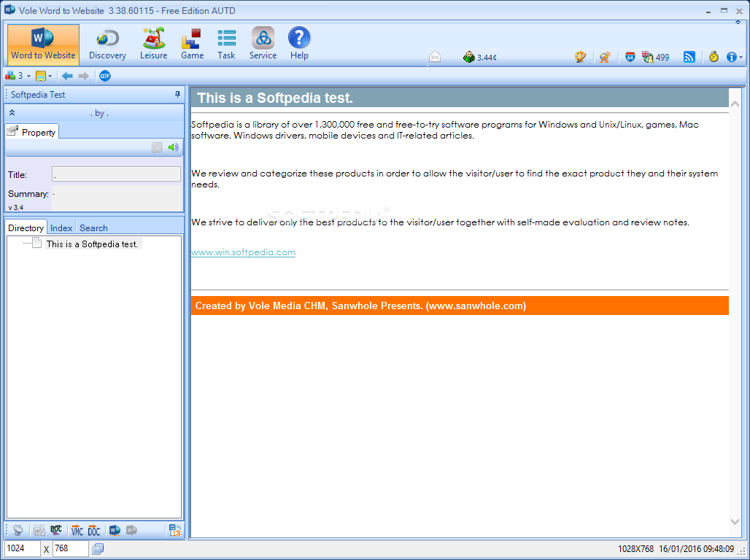Click the British flag user icon
750x560 pixels.
click(648, 57)
